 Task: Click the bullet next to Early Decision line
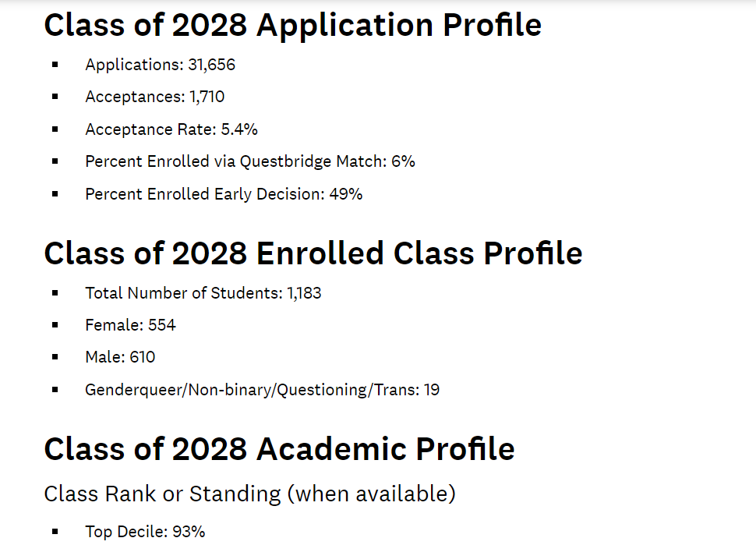pyautogui.click(x=55, y=194)
